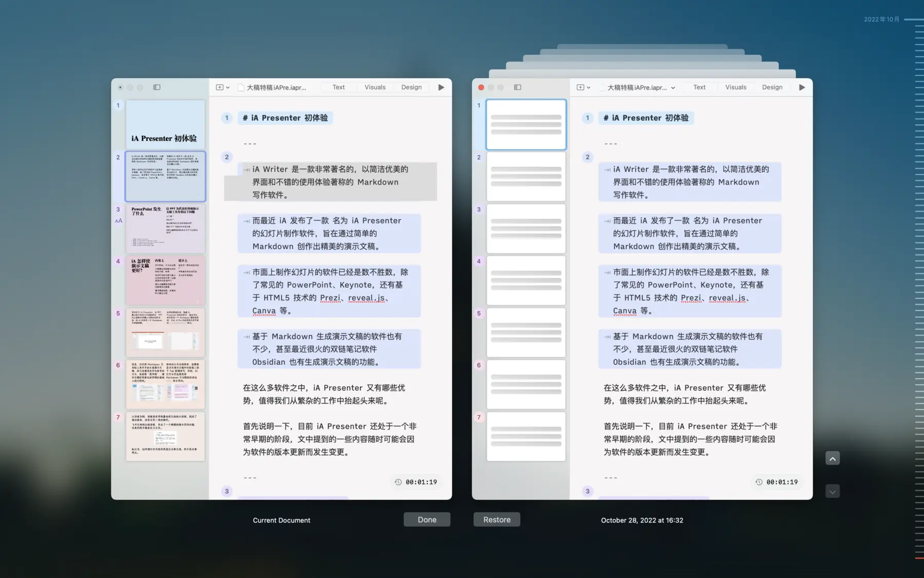
Task: Select slide 7 placeholder in restored version
Action: click(526, 436)
